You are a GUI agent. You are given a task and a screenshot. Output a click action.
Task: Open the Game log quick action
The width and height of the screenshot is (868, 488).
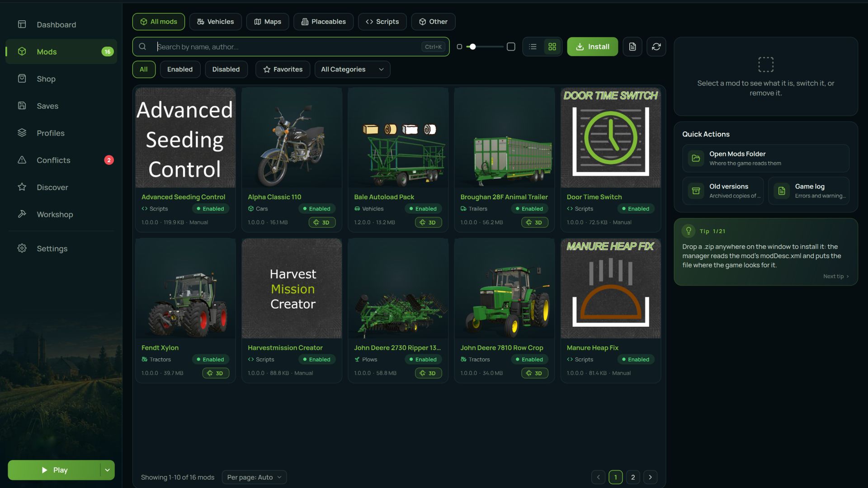coord(808,191)
